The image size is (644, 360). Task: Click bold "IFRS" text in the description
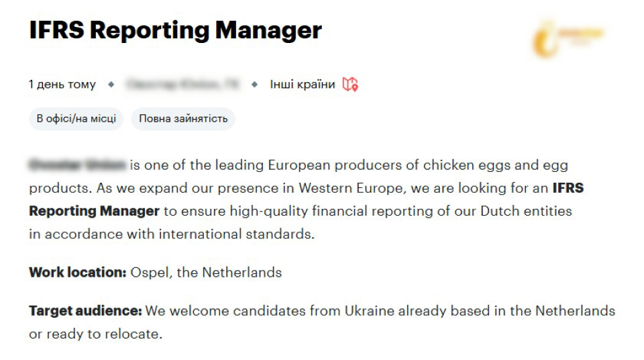point(568,187)
